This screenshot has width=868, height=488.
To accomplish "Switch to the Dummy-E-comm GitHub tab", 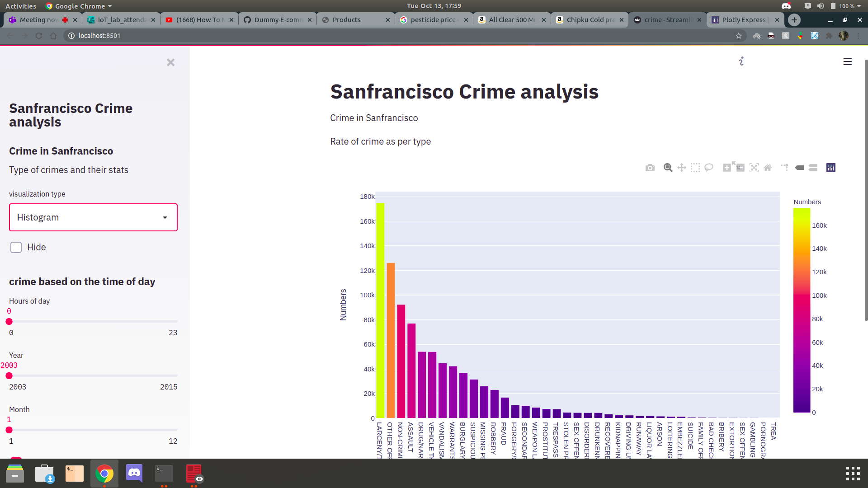I will tap(278, 20).
